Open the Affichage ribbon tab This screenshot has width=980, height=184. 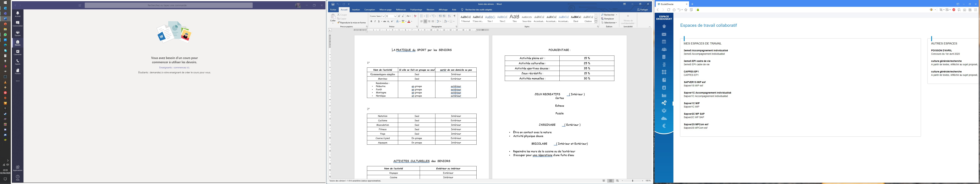(x=443, y=10)
